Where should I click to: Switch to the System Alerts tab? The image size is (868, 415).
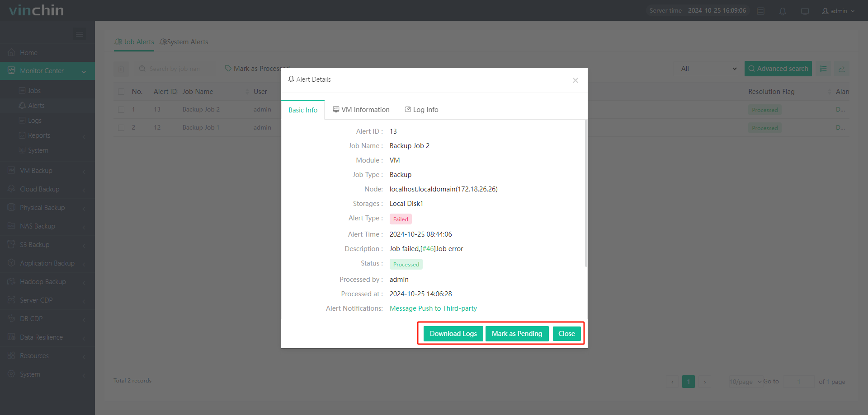click(184, 42)
